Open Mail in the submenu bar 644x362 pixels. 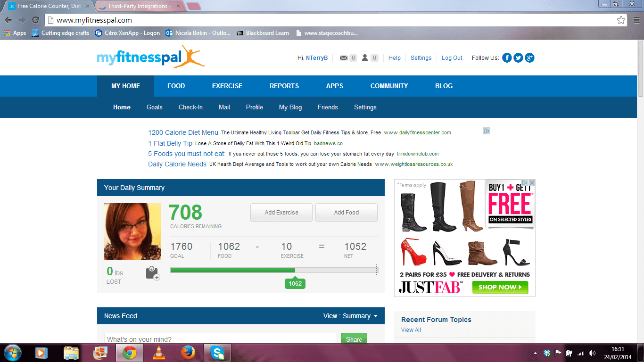point(224,107)
